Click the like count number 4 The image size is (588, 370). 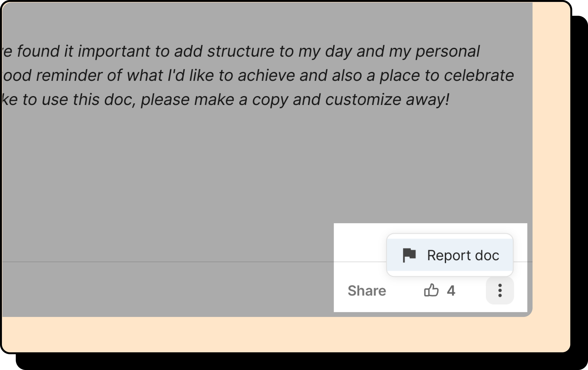click(451, 291)
